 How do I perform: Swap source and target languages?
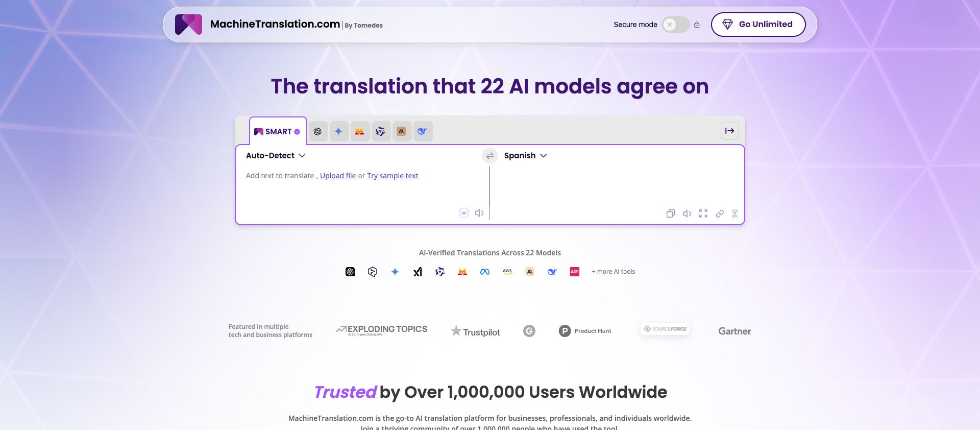[489, 156]
